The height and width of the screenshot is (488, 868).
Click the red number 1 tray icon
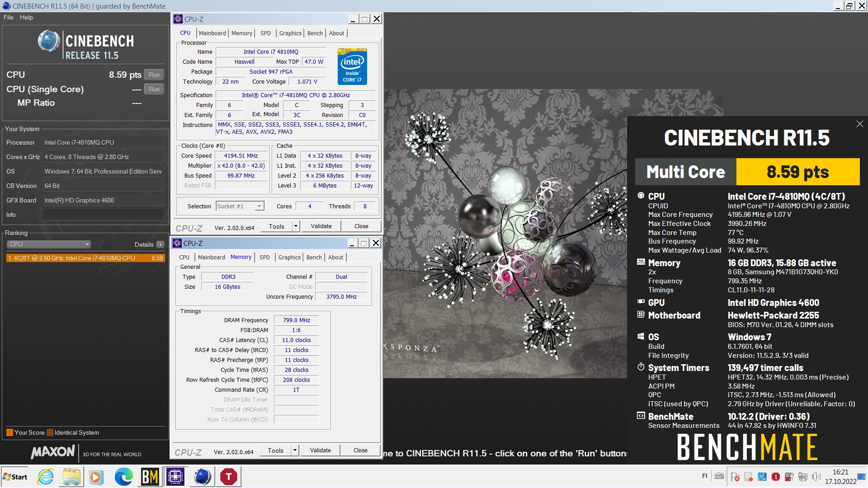pos(776,477)
